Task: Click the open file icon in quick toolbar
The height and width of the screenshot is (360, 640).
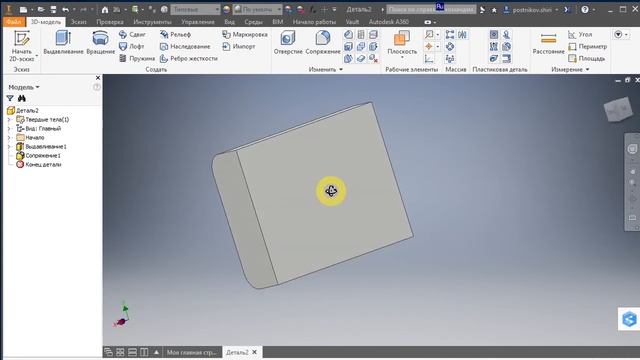Action: pyautogui.click(x=41, y=9)
